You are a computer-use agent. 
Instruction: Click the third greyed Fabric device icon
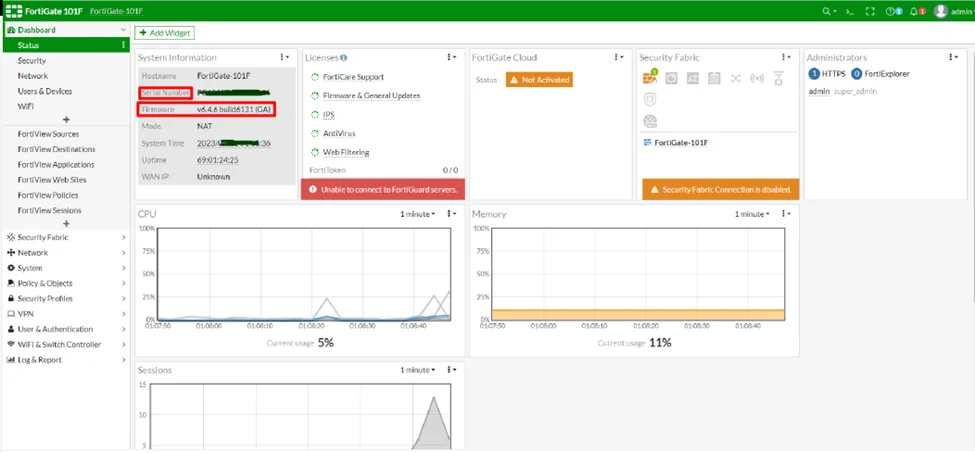click(693, 78)
